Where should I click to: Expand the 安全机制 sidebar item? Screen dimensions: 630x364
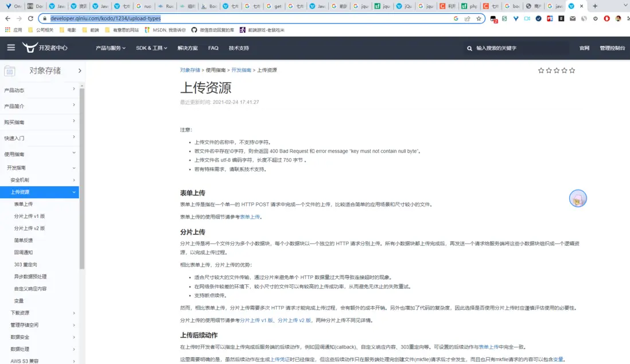40,180
